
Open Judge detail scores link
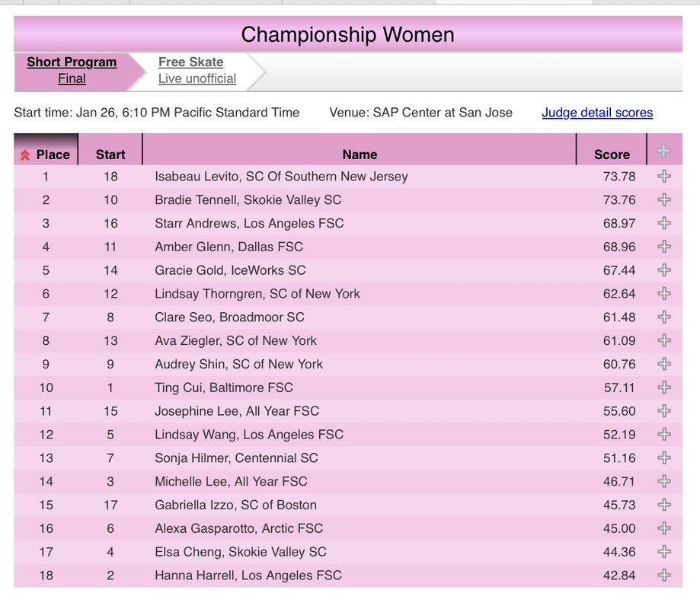(x=597, y=113)
